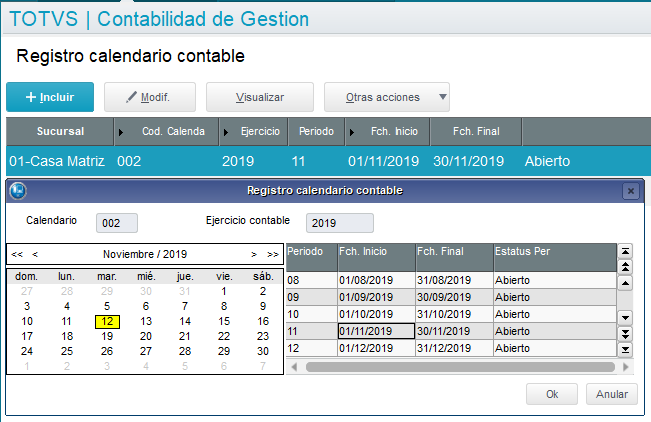Select greyed day 7 of December

263,366
